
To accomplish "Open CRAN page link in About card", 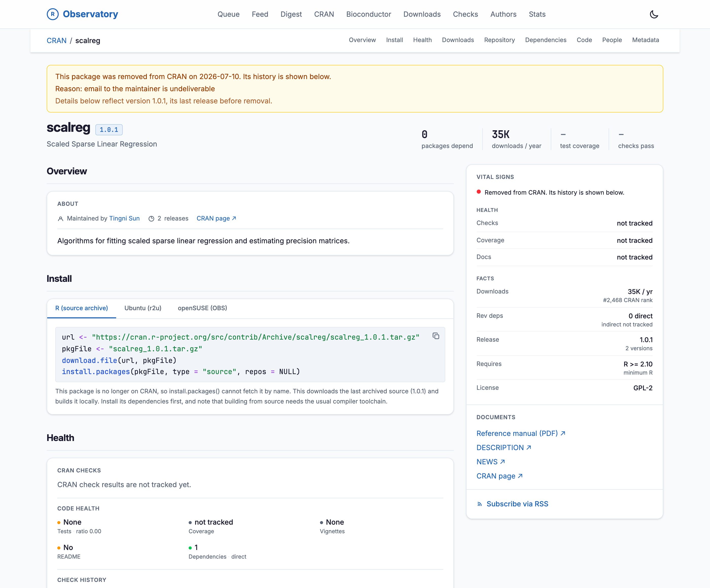I will pyautogui.click(x=216, y=219).
